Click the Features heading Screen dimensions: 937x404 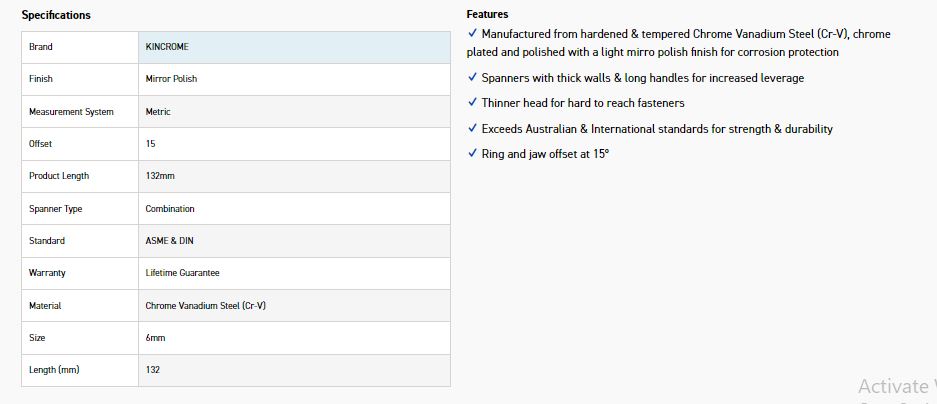point(487,14)
